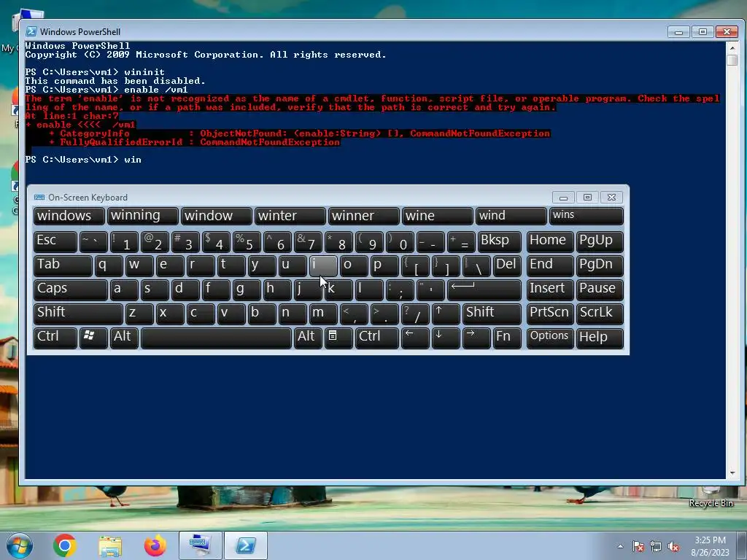Click the Enter key on keyboard
747x560 pixels.
[x=484, y=289]
